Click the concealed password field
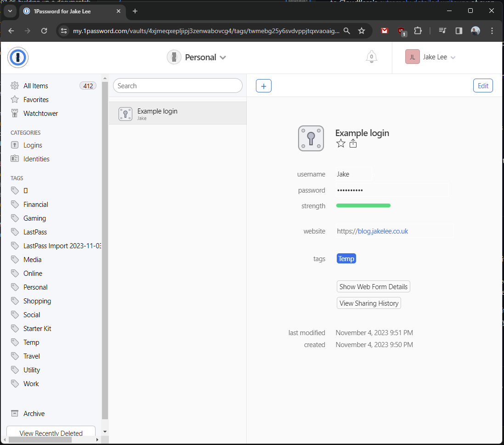Image resolution: width=504 pixels, height=445 pixels. click(392, 190)
